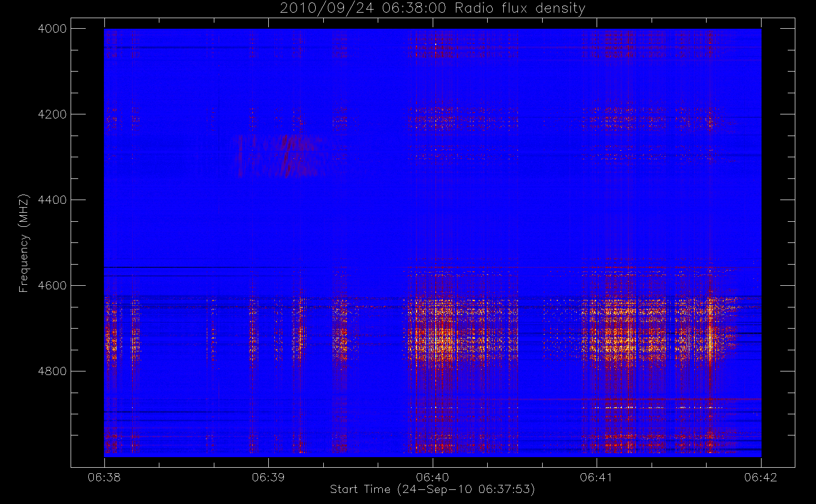
Task: Select the 06:38 time tick label
Action: 104,477
